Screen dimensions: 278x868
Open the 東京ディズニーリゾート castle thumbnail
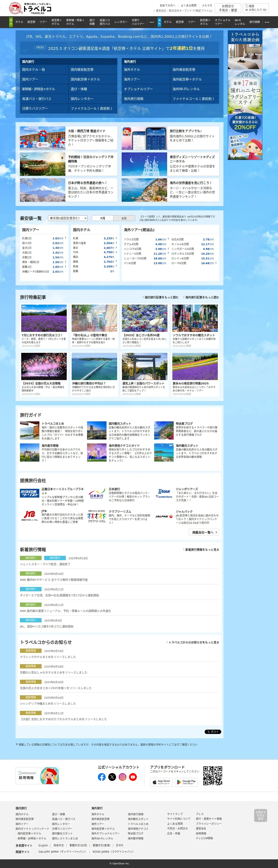[x=144, y=164]
